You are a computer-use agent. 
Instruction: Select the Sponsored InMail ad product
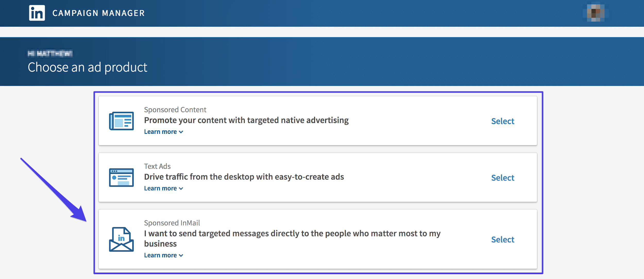[502, 239]
